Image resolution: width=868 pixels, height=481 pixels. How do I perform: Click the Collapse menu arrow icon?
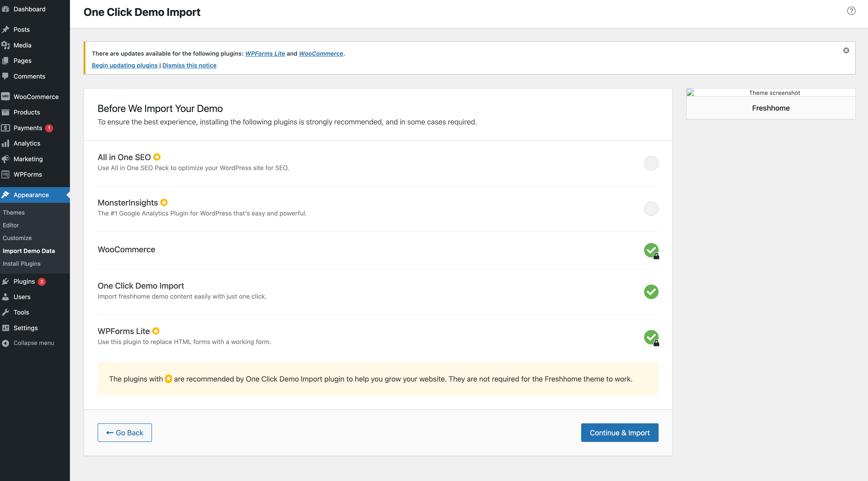pos(6,343)
